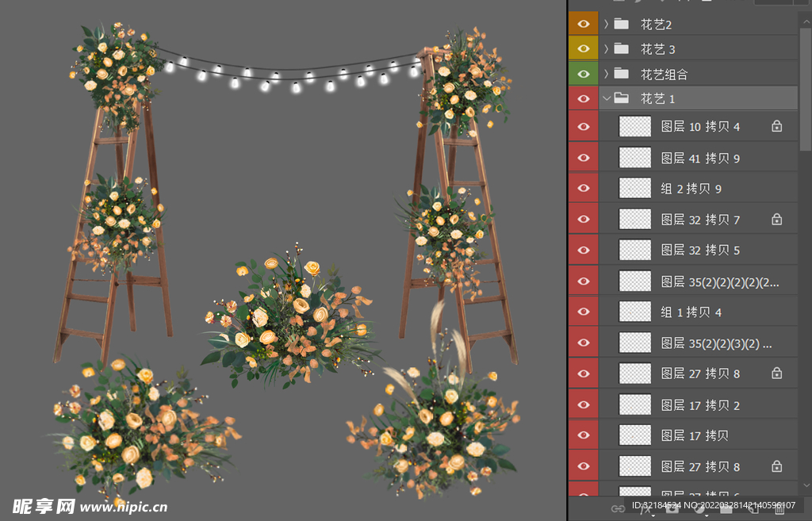This screenshot has width=812, height=521.
Task: Select layer name 图层 32 拷贝 7
Action: pyautogui.click(x=700, y=220)
